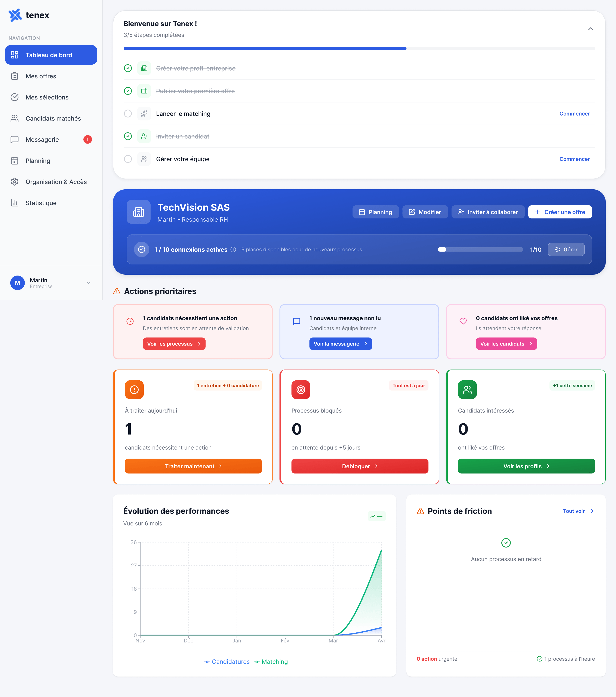616x697 pixels.
Task: Click the Tenex logo icon
Action: [15, 15]
